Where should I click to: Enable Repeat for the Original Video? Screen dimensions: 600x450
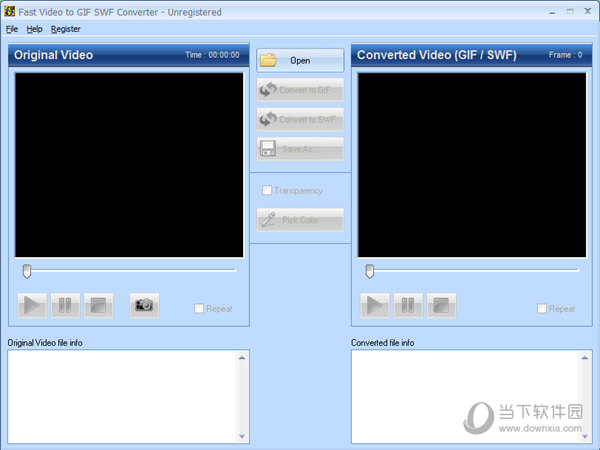tap(199, 308)
